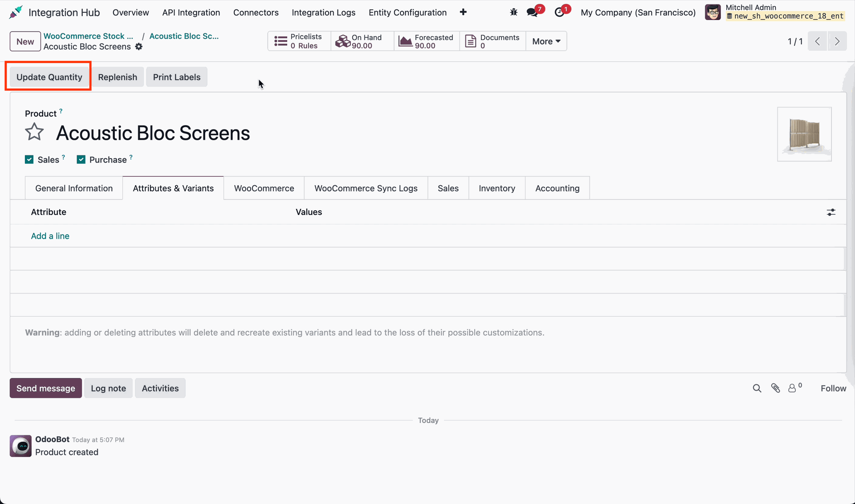Expand the More dropdown
855x504 pixels.
tap(546, 41)
